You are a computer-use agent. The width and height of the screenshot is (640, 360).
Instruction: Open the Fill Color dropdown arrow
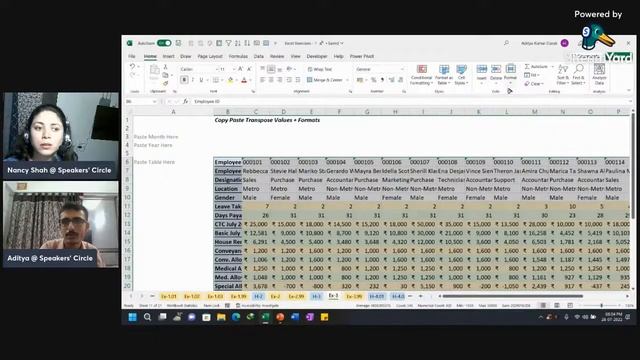point(236,80)
